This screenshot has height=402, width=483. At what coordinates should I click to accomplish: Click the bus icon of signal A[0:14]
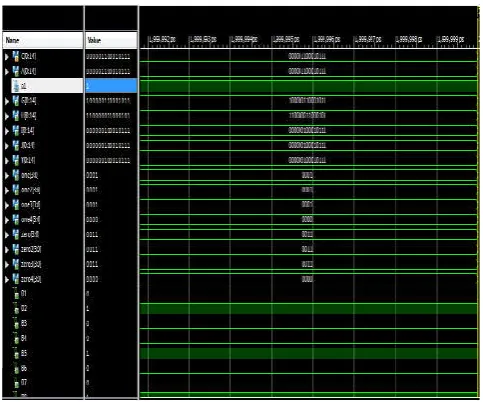16,71
